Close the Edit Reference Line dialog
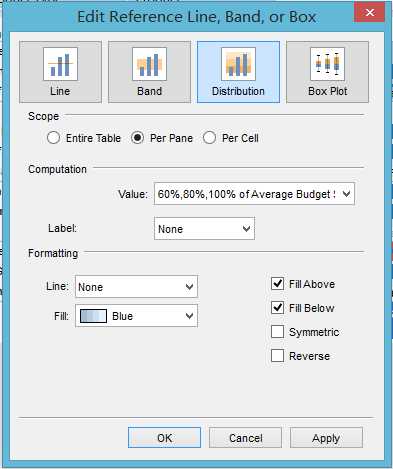Image resolution: width=393 pixels, height=469 pixels. click(x=369, y=13)
